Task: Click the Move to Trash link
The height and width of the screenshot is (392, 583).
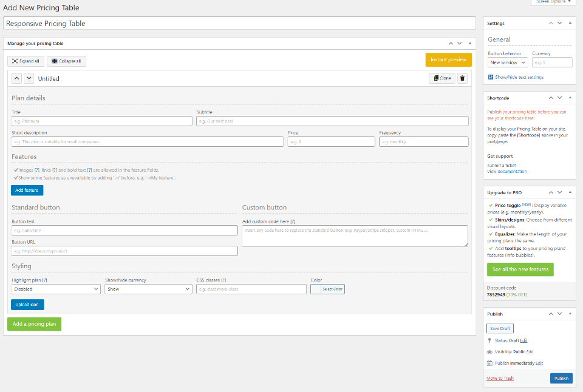Action: (500, 378)
